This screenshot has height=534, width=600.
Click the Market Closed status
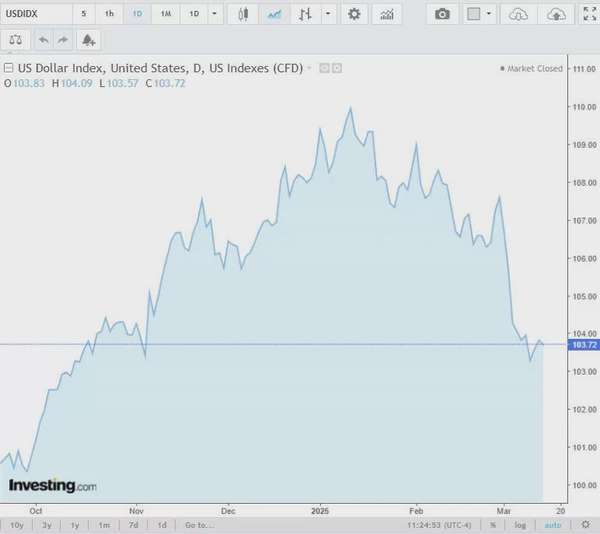(x=532, y=68)
